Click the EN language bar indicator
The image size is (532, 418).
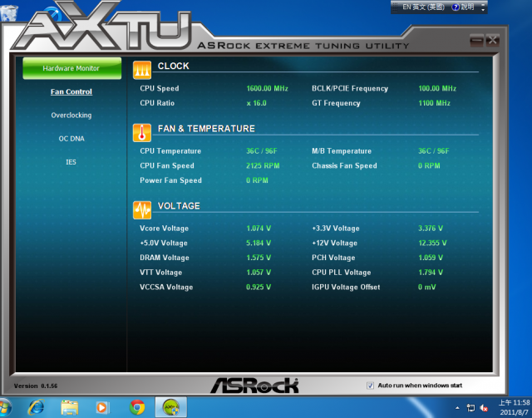click(x=423, y=7)
